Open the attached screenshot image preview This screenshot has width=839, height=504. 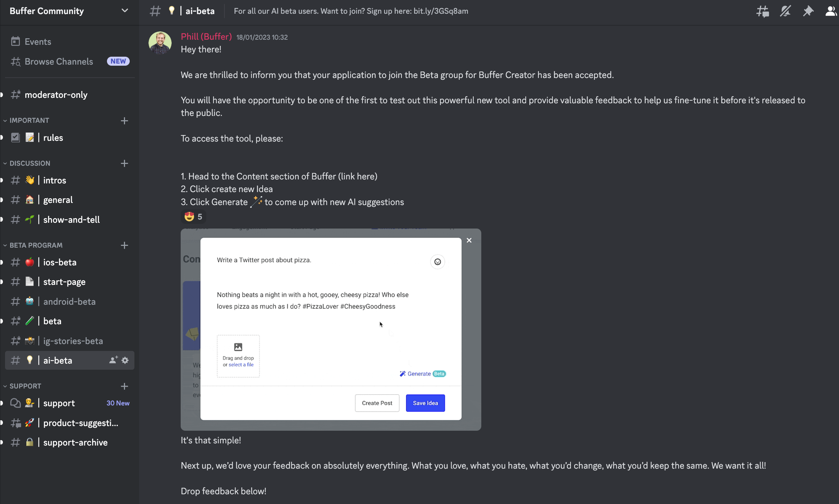331,329
